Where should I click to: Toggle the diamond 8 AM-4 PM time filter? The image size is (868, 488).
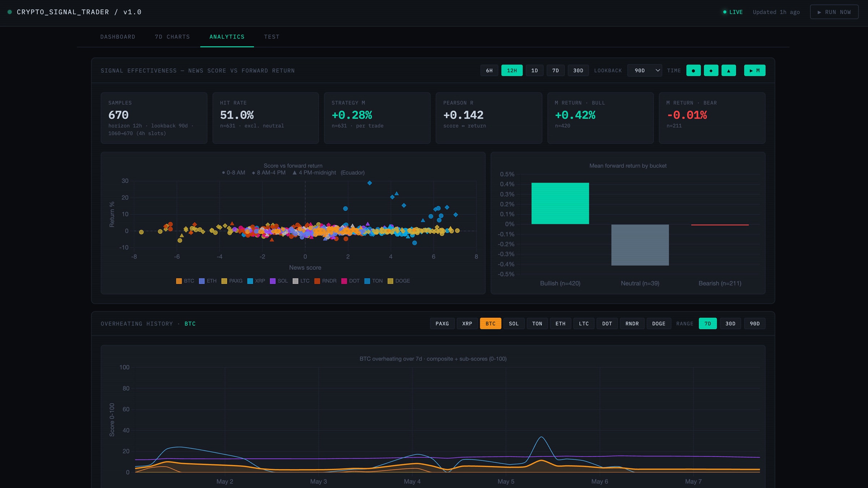click(711, 70)
